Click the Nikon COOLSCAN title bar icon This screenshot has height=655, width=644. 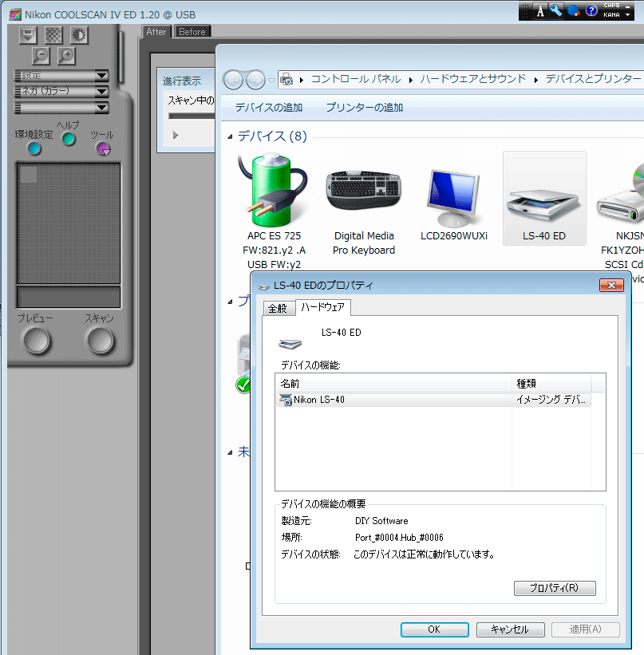[x=15, y=14]
